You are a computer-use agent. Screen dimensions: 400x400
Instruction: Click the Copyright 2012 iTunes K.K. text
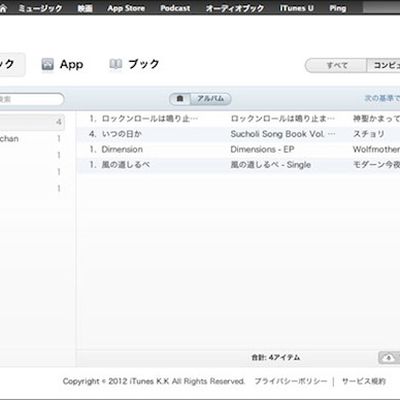tap(153, 381)
